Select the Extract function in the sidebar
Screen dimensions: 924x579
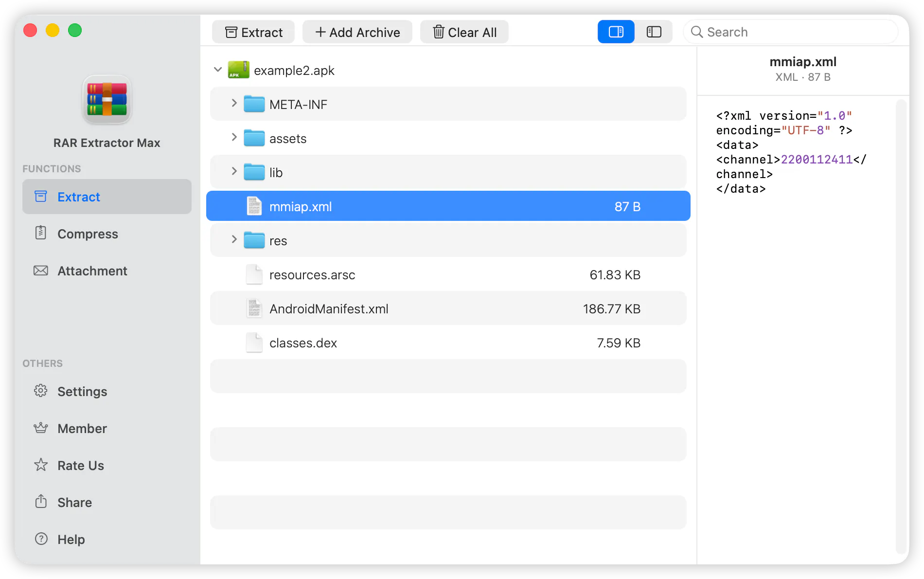tap(107, 197)
